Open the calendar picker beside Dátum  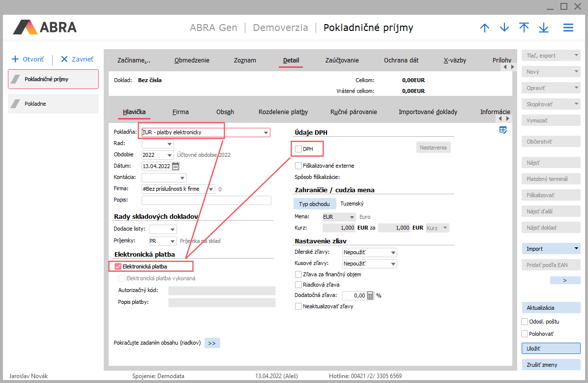click(x=176, y=166)
